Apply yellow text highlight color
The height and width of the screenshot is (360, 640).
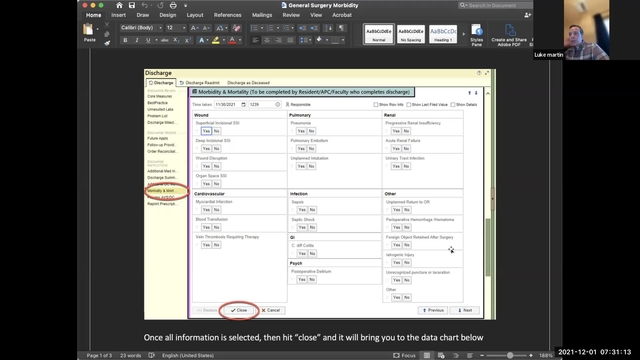[216, 40]
